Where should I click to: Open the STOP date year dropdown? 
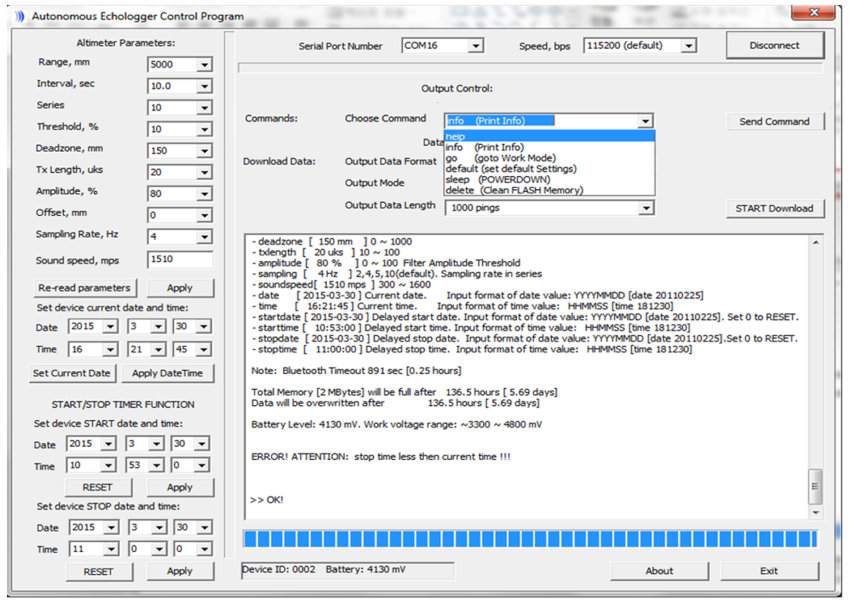point(111,528)
